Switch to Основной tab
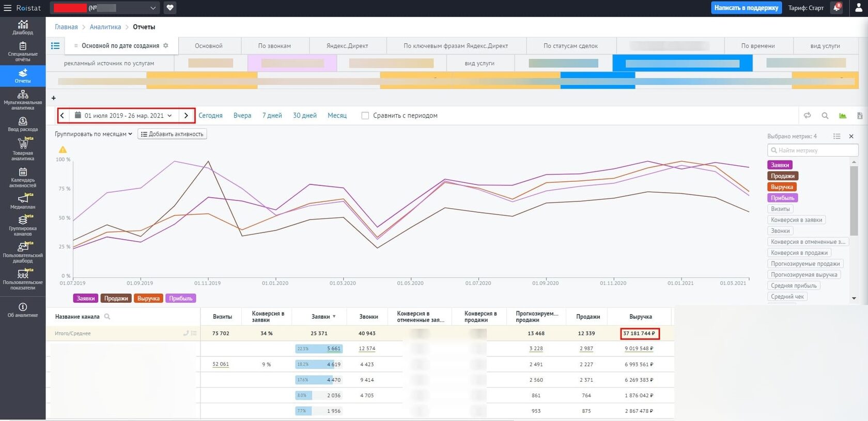This screenshot has height=421, width=868. pyautogui.click(x=209, y=46)
